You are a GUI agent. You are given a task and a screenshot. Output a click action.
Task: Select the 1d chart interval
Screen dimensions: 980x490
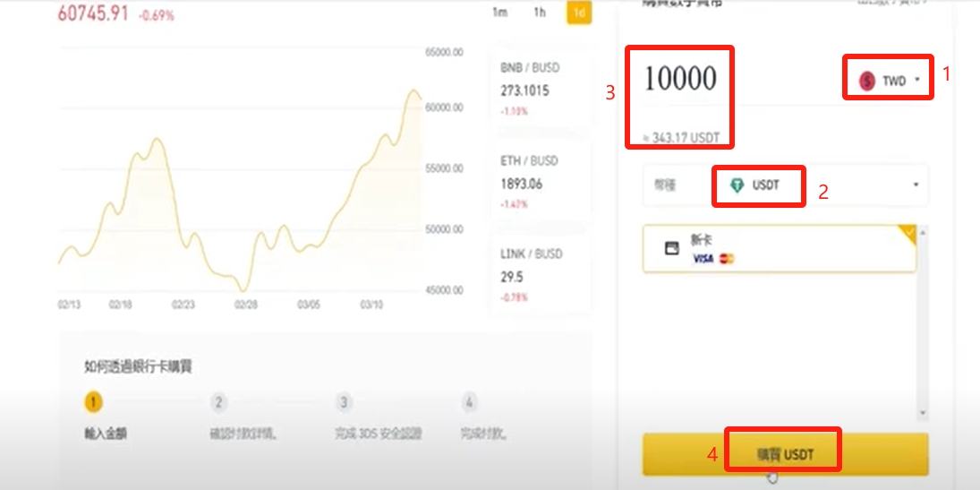tap(579, 13)
